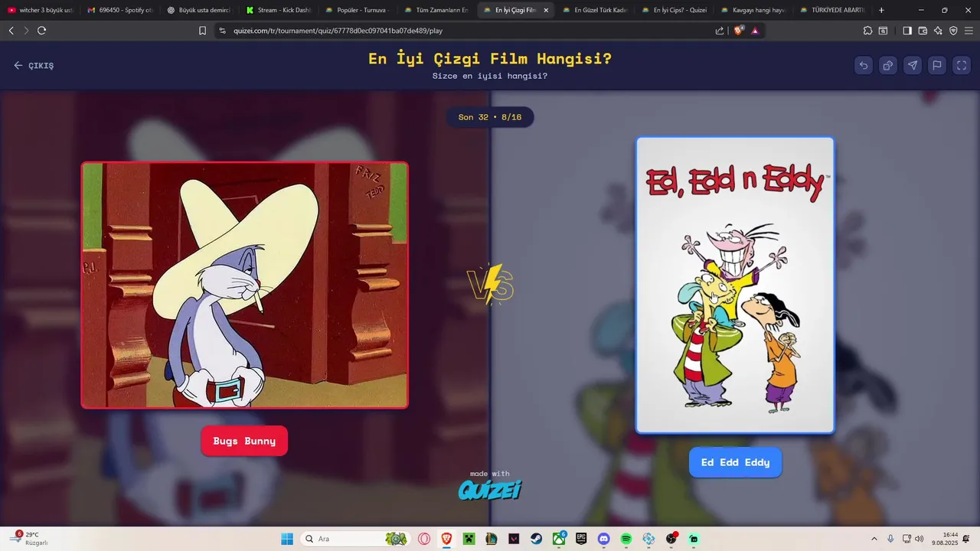This screenshot has height=551, width=980.
Task: Vote for Ed Edd Eddy button
Action: 735,462
